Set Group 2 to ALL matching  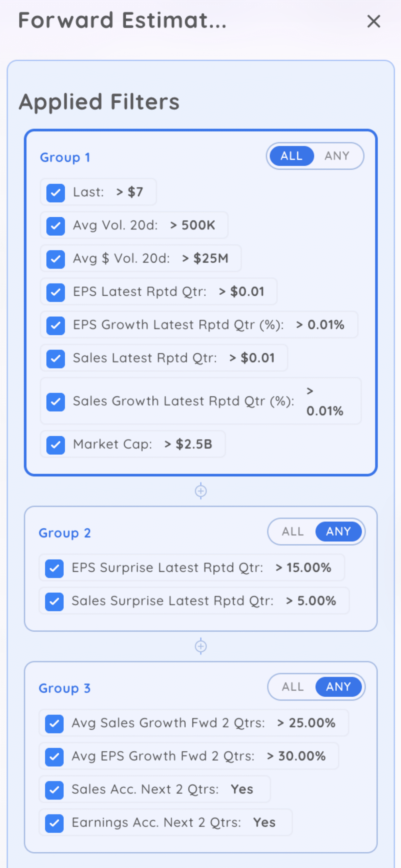(293, 532)
